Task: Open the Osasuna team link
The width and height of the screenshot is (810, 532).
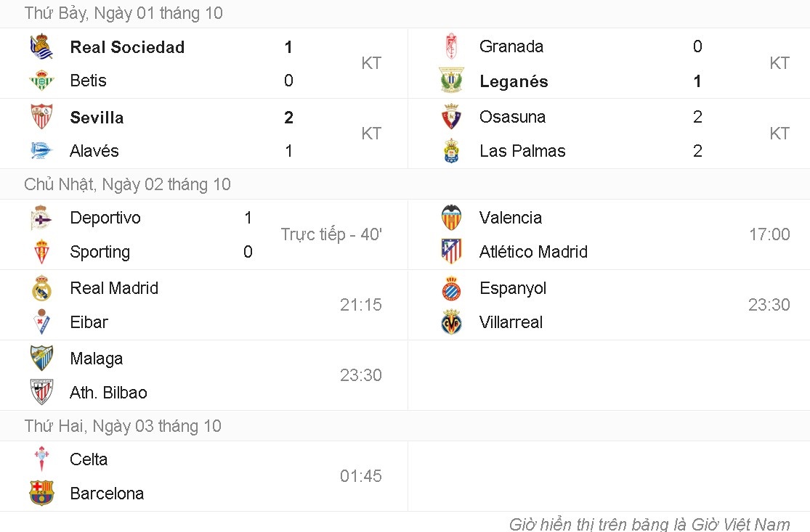Action: click(512, 117)
